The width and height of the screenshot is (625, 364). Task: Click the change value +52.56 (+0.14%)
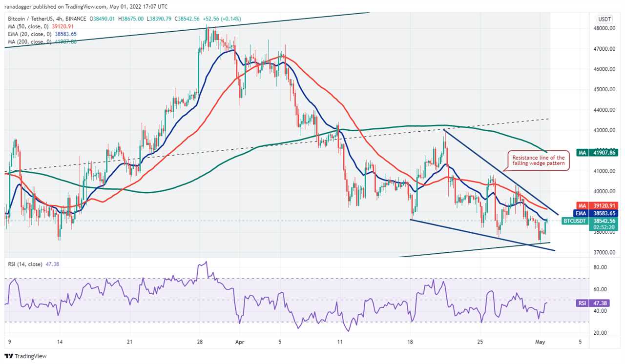(x=223, y=19)
